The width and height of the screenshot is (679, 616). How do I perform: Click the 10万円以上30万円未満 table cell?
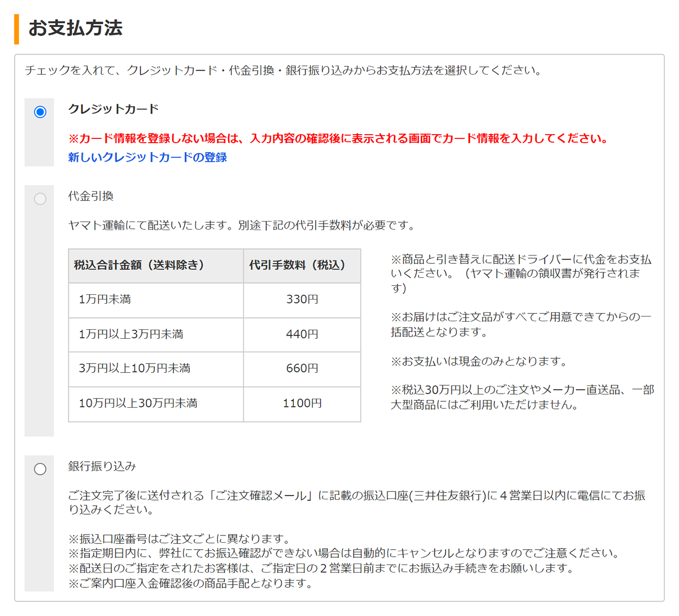tap(156, 404)
